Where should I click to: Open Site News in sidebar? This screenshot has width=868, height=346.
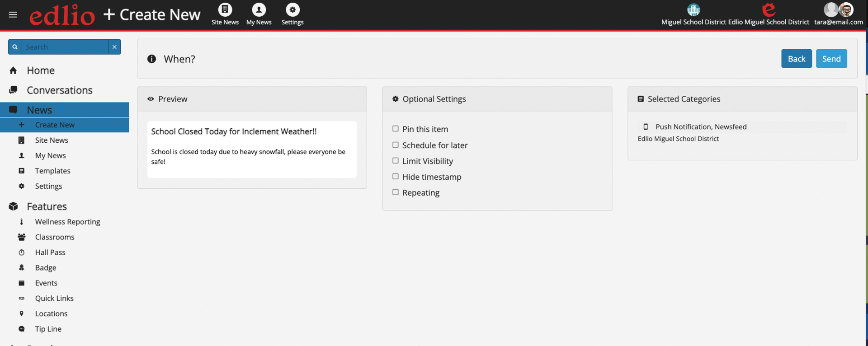[52, 140]
